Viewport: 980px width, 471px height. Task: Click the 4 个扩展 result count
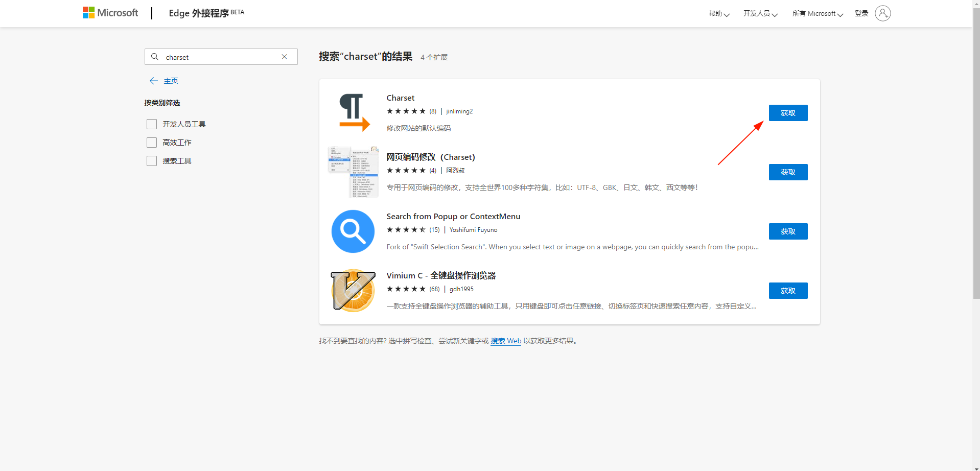434,57
